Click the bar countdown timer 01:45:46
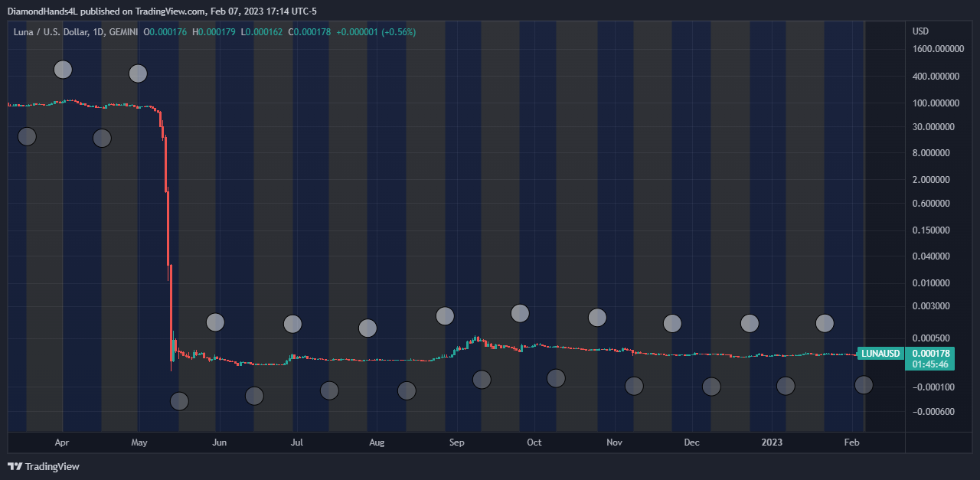This screenshot has height=480, width=980. pyautogui.click(x=930, y=364)
